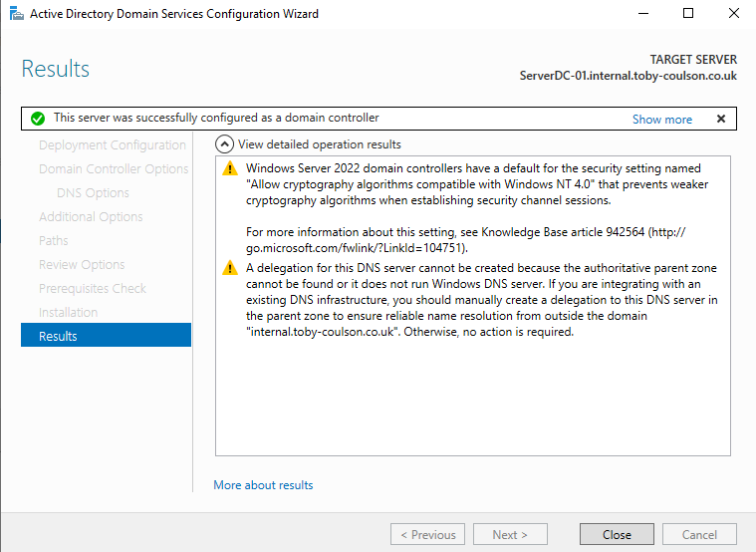Click the wizard icon in title bar

(14, 14)
